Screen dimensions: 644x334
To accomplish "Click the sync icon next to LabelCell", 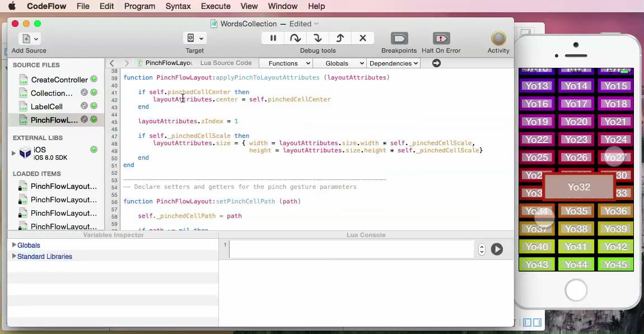I will (x=84, y=106).
